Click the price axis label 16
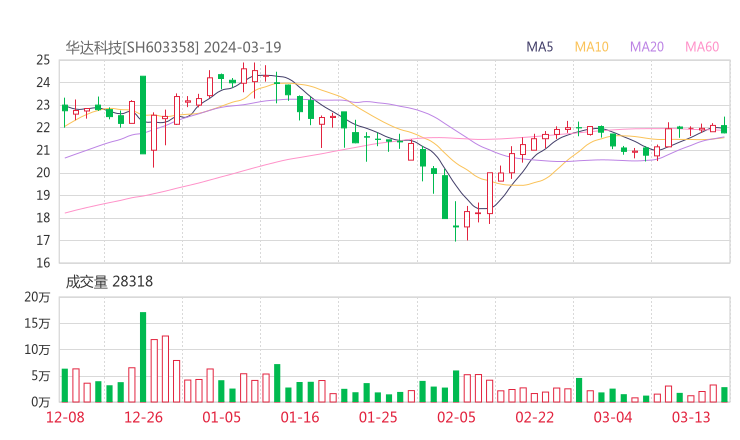This screenshot has width=740, height=440. pos(43,262)
